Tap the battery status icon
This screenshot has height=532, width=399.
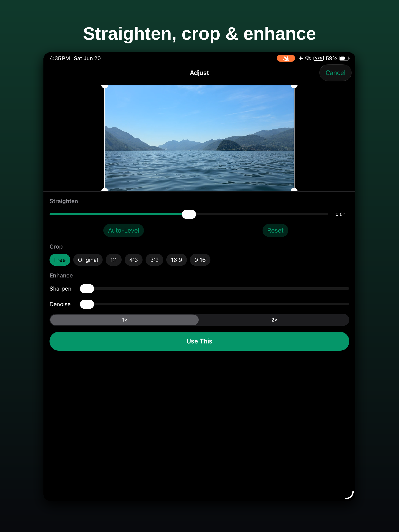tap(344, 58)
